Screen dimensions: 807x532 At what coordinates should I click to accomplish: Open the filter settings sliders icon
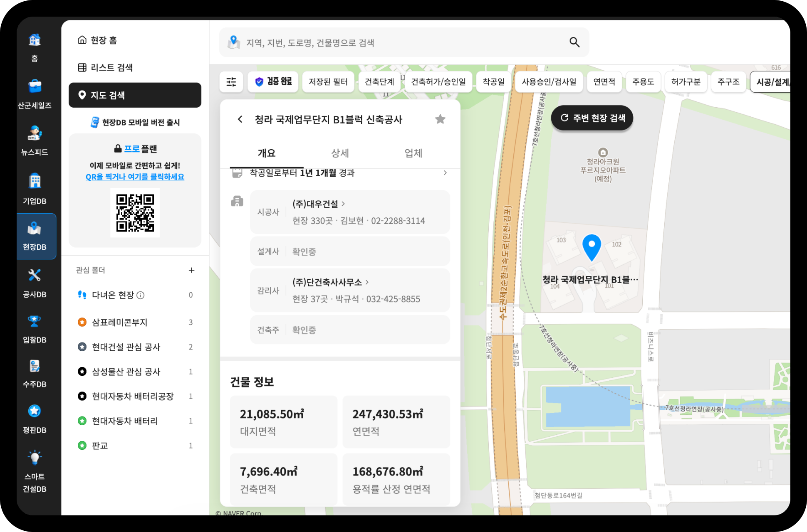(x=231, y=82)
